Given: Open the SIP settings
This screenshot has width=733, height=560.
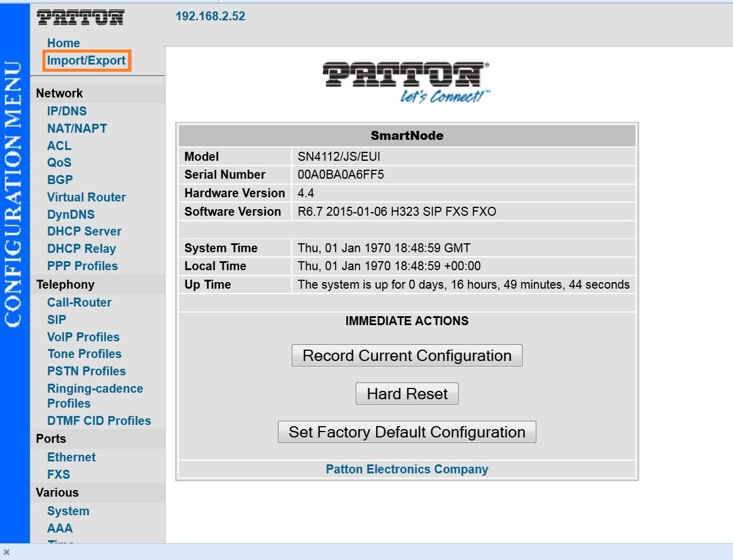Looking at the screenshot, I should (x=56, y=320).
